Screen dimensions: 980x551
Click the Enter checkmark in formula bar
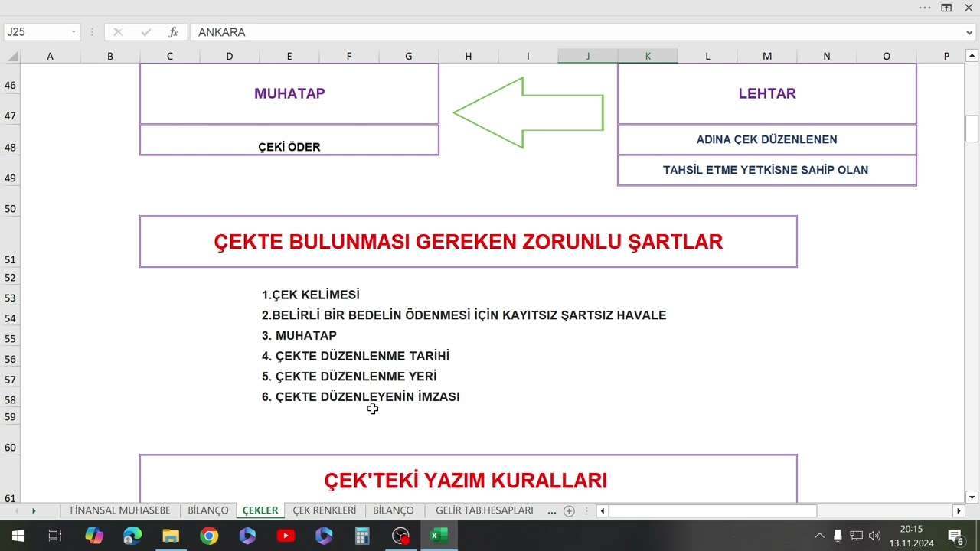tap(145, 32)
